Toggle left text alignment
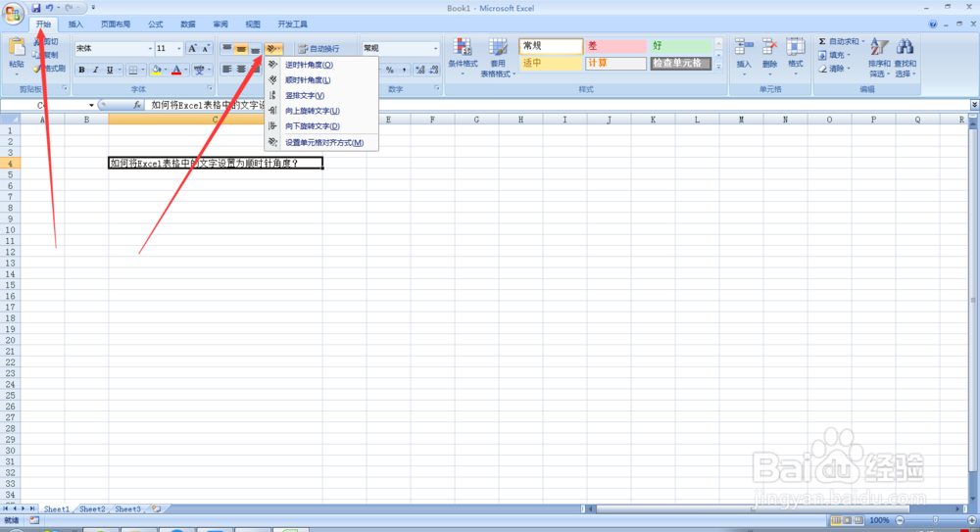 [x=227, y=70]
